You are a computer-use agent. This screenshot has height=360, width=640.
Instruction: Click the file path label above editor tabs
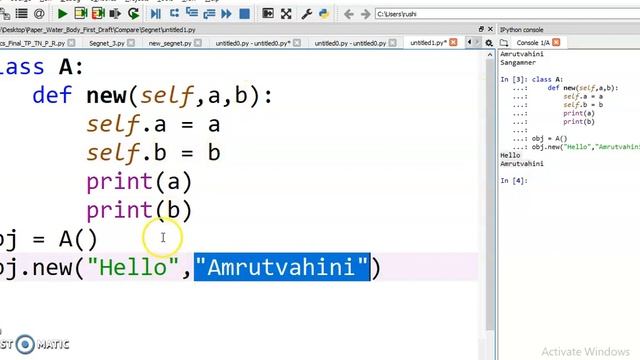98,30
